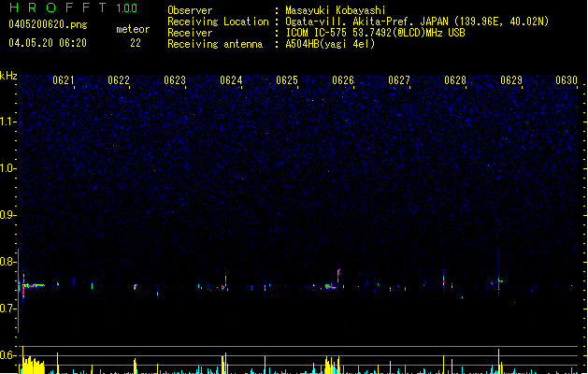Click the meteor label
Viewport: 588px width, 374px height.
[133, 29]
